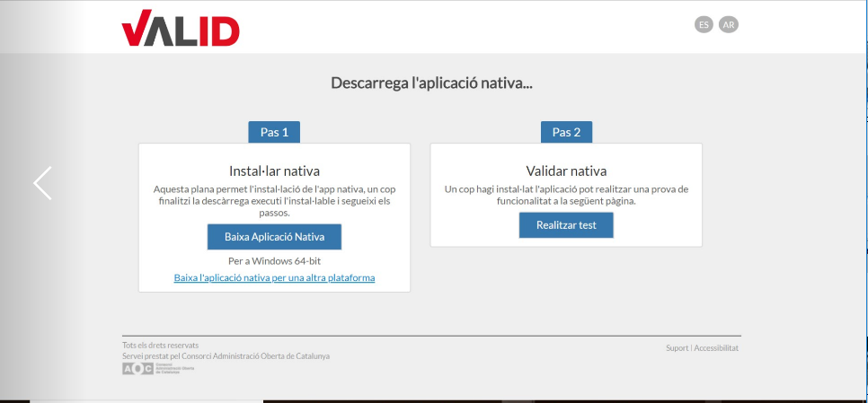Image resolution: width=868 pixels, height=403 pixels.
Task: Click the Consorci Administració Oberta de Catalunya credit line
Action: (226, 356)
